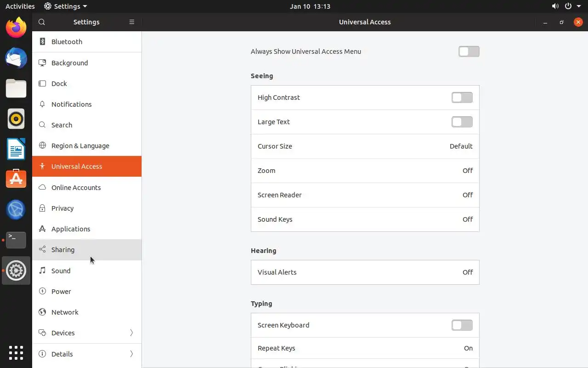Select Power label in sidebar
588x368 pixels.
pyautogui.click(x=61, y=291)
